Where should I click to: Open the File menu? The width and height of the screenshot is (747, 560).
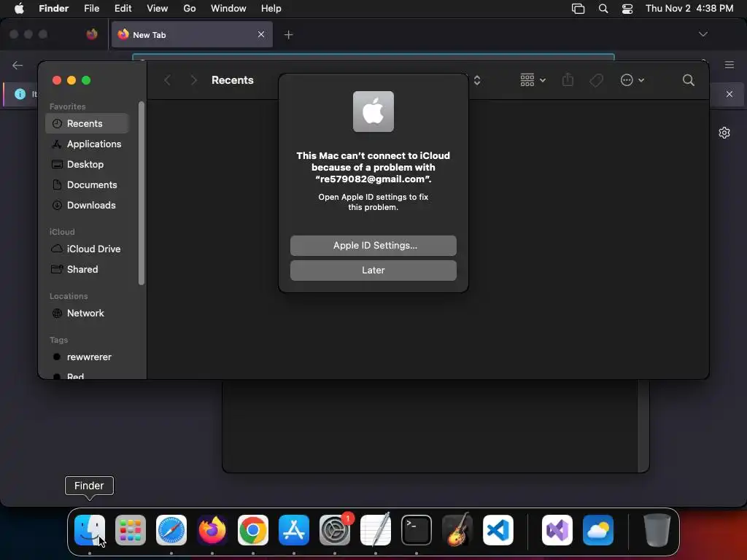(91, 8)
